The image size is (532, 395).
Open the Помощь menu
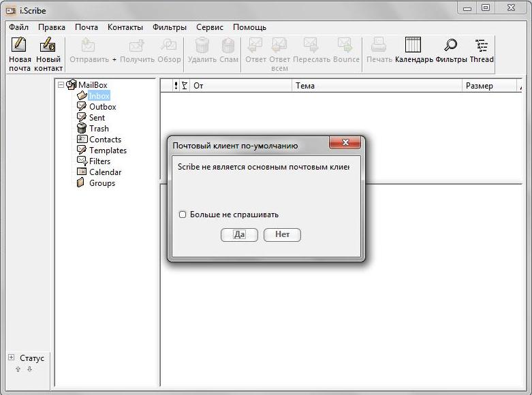[249, 27]
